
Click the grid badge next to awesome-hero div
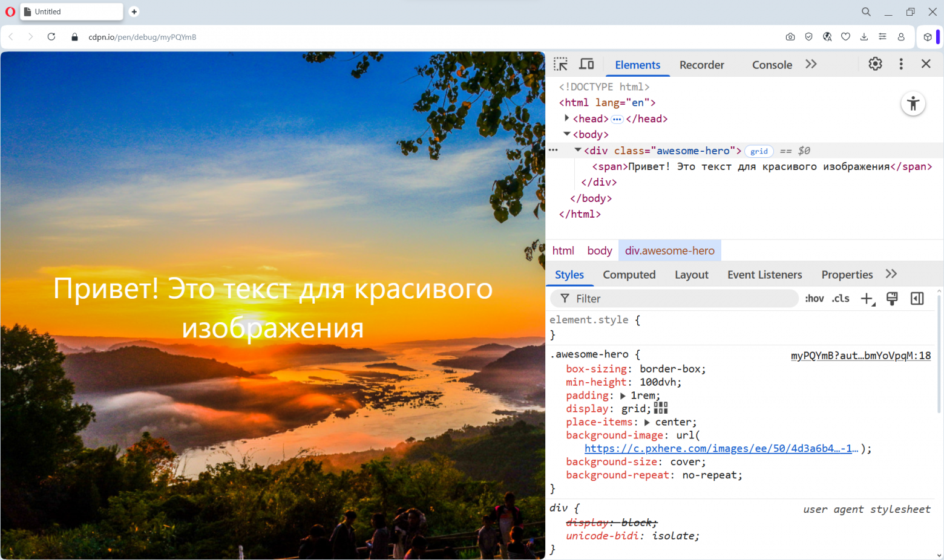pos(759,151)
